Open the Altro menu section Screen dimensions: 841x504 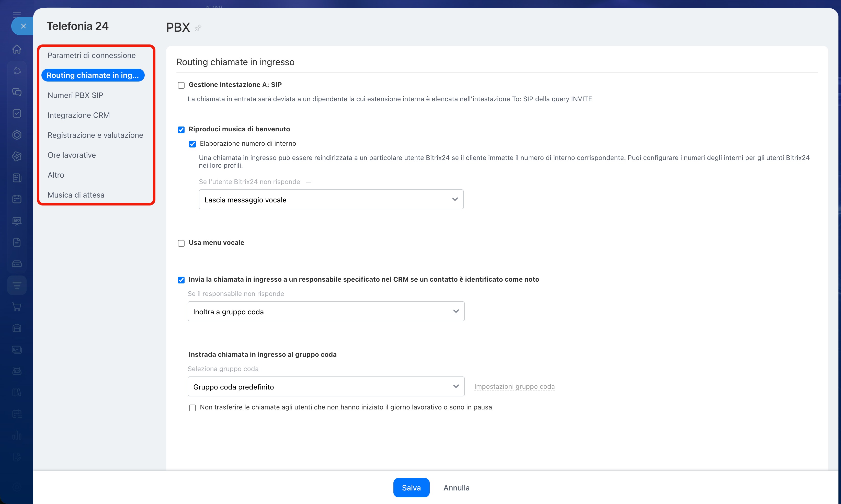click(56, 175)
